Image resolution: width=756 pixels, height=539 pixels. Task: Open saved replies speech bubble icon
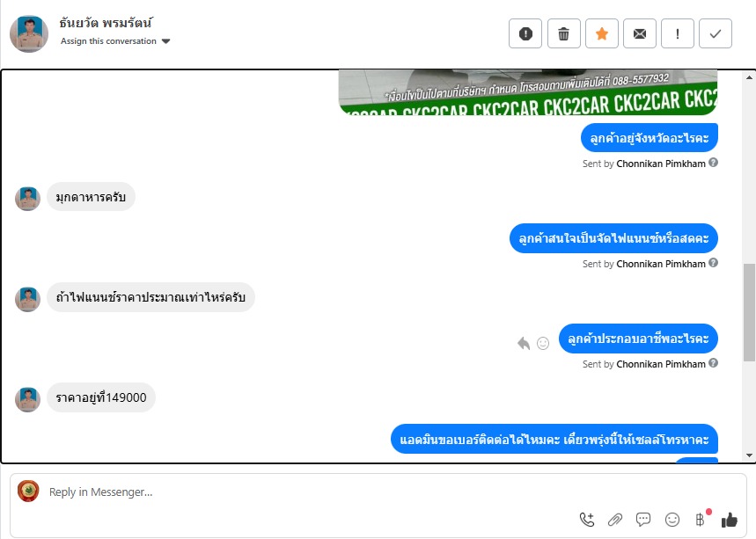[643, 520]
